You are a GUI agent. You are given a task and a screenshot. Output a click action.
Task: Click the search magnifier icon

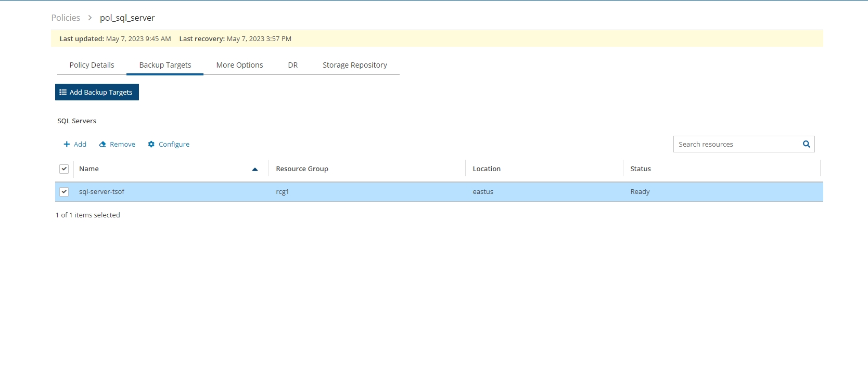tap(806, 144)
